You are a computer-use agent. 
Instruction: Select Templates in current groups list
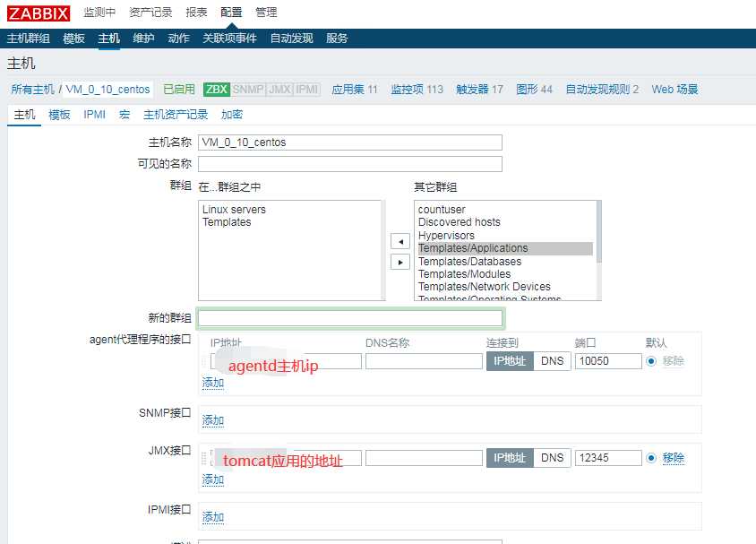click(227, 222)
